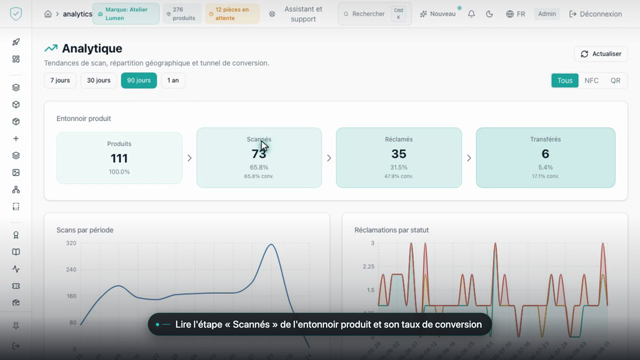Open the book icon in sidebar
The image size is (640, 360).
16,252
